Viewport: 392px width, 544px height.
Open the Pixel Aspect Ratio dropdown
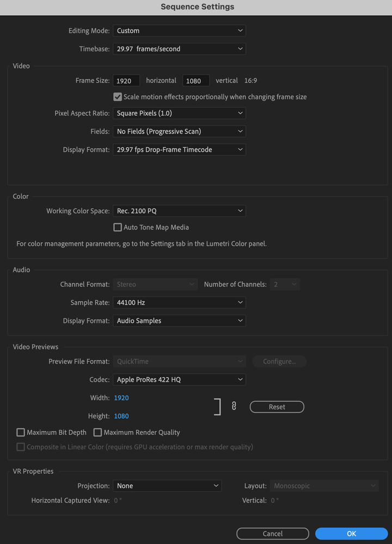(179, 113)
